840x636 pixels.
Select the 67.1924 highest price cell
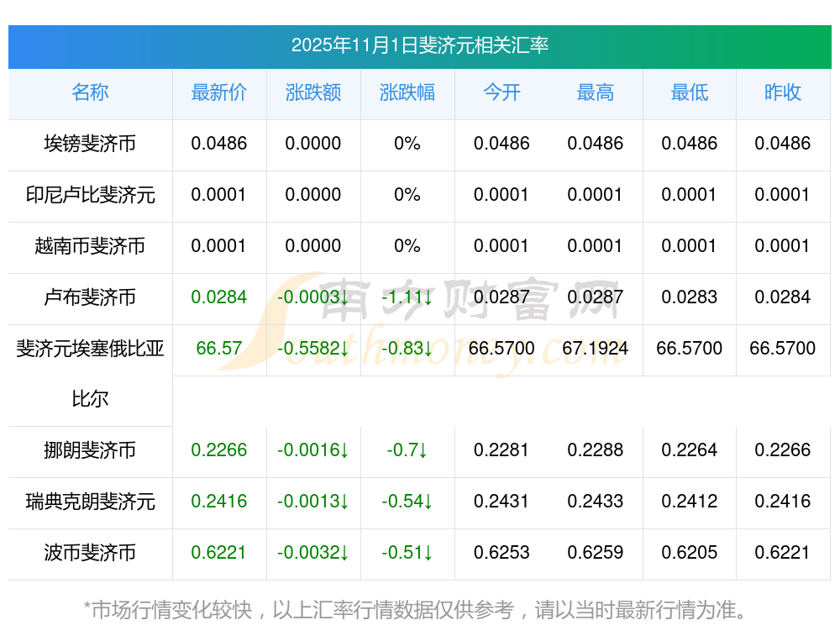[x=595, y=348]
